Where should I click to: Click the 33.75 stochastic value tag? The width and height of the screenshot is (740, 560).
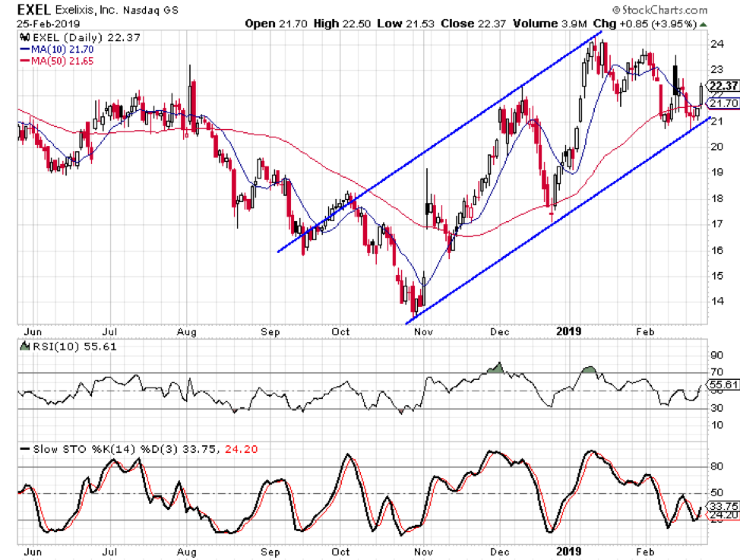click(x=725, y=506)
